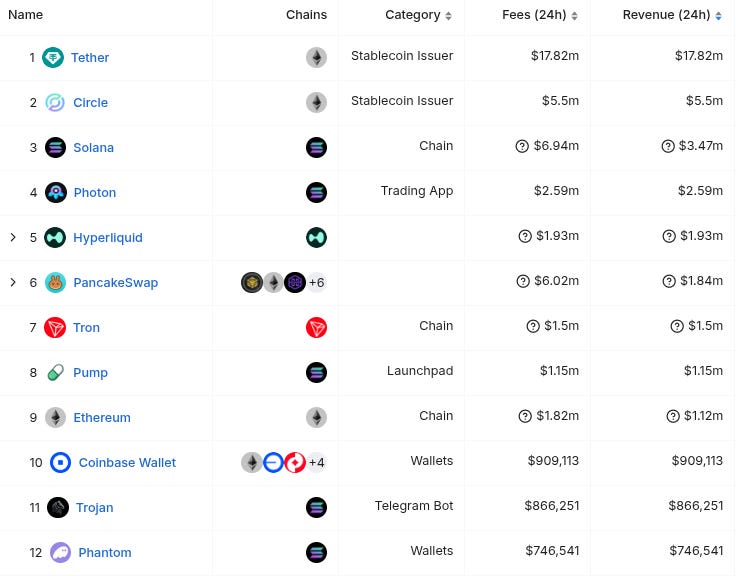Click the Trading App category cell
Image resolution: width=736 pixels, height=576 pixels.
417,191
